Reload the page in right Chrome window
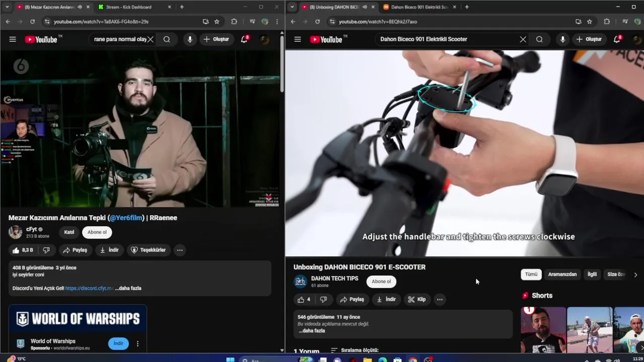Screen dimensions: 644x362 coord(317,22)
